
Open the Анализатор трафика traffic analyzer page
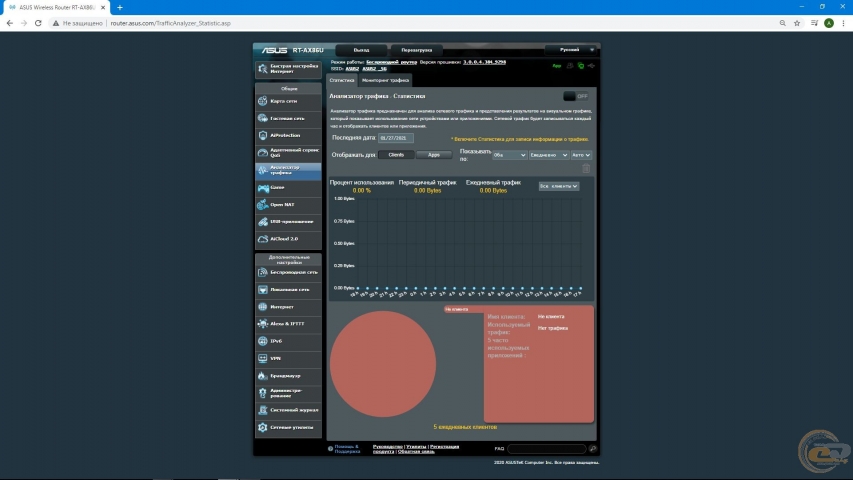coord(288,170)
